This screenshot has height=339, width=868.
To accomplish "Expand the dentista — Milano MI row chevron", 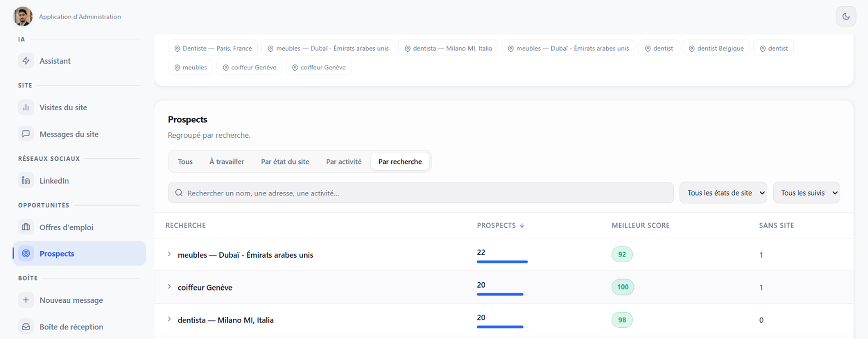I will (x=170, y=319).
